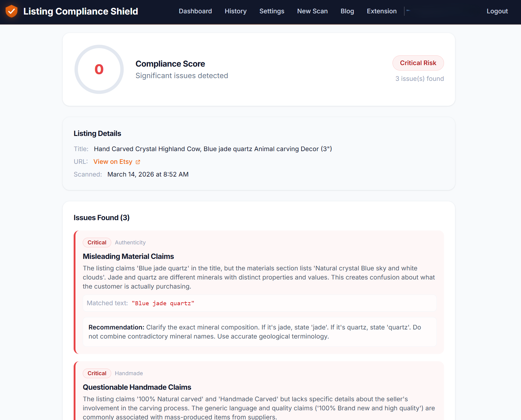Click the Critical Risk badge
Screen dimensions: 521x420
pyautogui.click(x=418, y=63)
